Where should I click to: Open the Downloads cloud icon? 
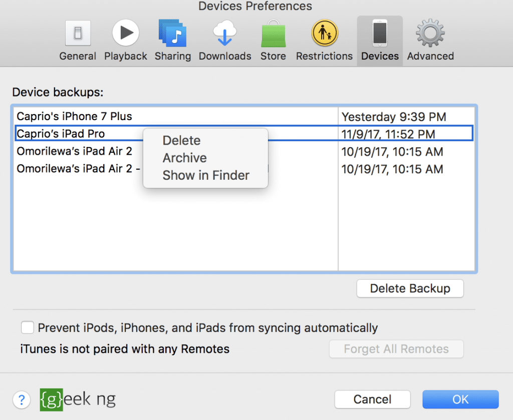[225, 33]
